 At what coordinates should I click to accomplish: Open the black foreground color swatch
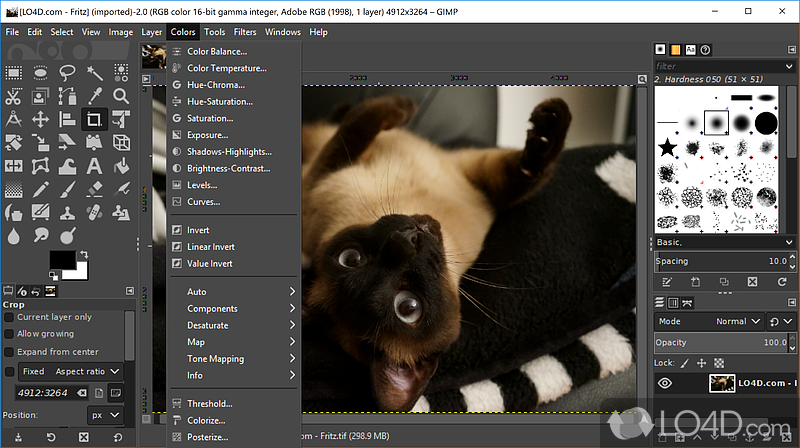[61, 259]
